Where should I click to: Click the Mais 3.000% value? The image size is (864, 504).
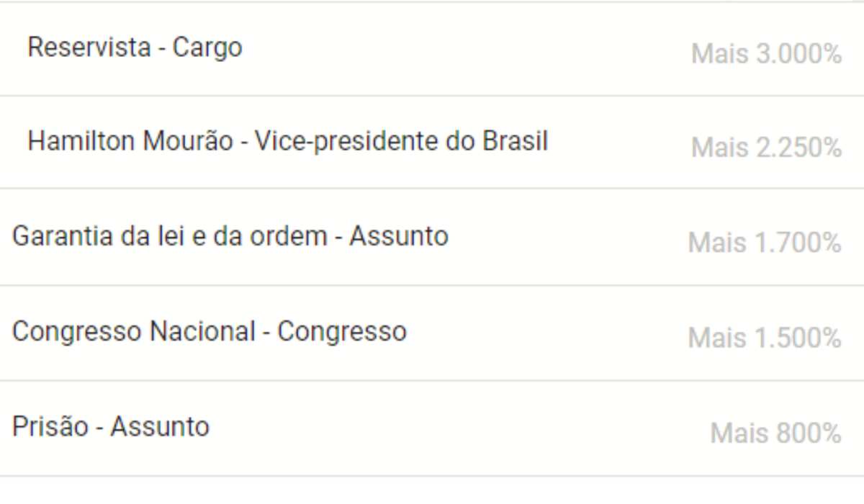click(766, 54)
